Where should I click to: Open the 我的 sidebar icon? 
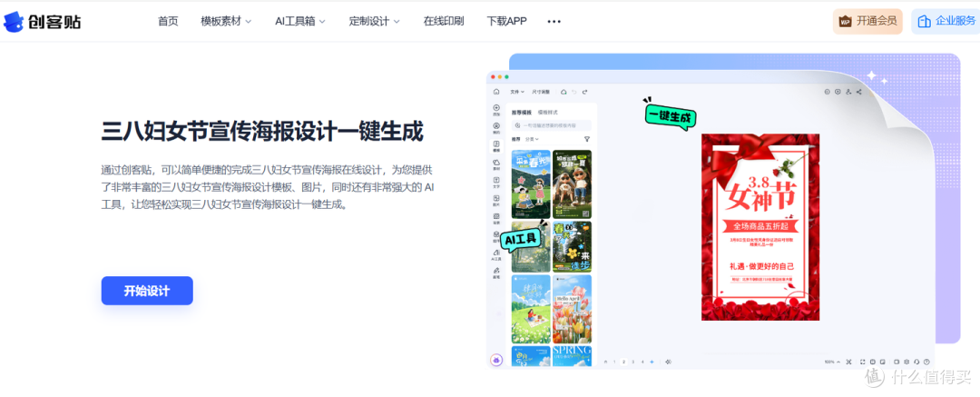(496, 128)
